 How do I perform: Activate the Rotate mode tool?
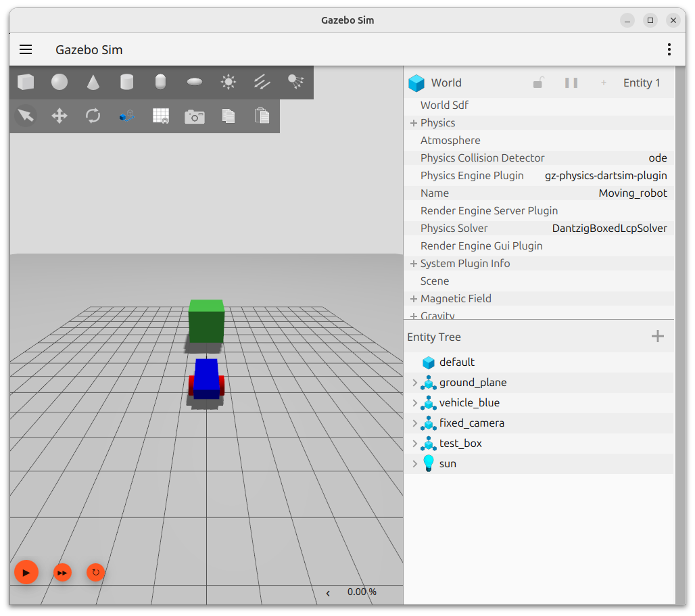(x=93, y=116)
